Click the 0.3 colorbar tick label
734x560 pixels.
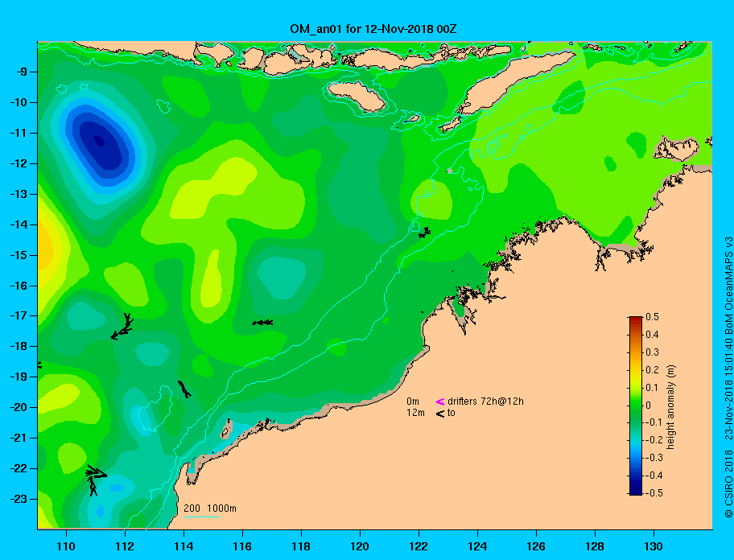(x=652, y=352)
